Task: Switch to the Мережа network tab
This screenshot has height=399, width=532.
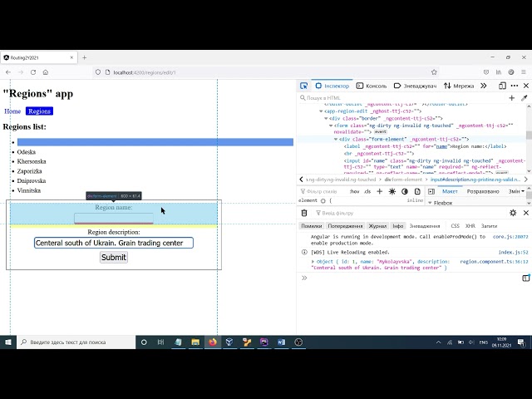Action: point(459,86)
